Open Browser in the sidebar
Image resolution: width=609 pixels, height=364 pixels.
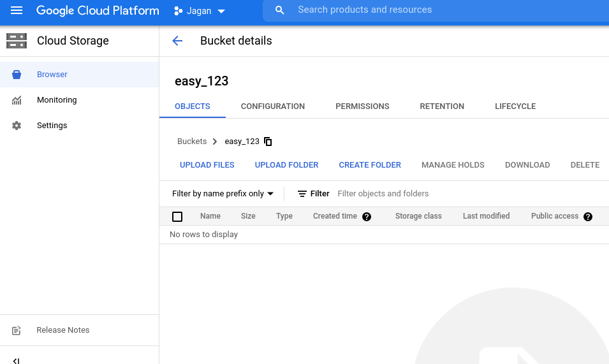(79, 75)
